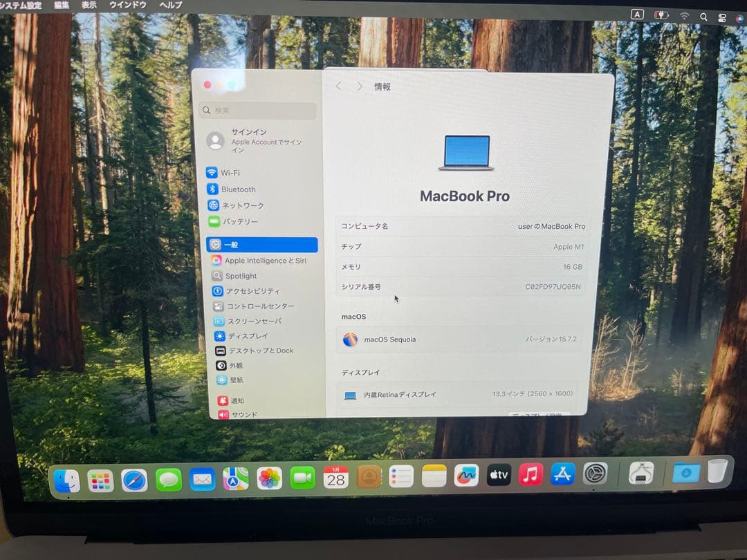Click the battery status menu bar icon

[x=661, y=15]
